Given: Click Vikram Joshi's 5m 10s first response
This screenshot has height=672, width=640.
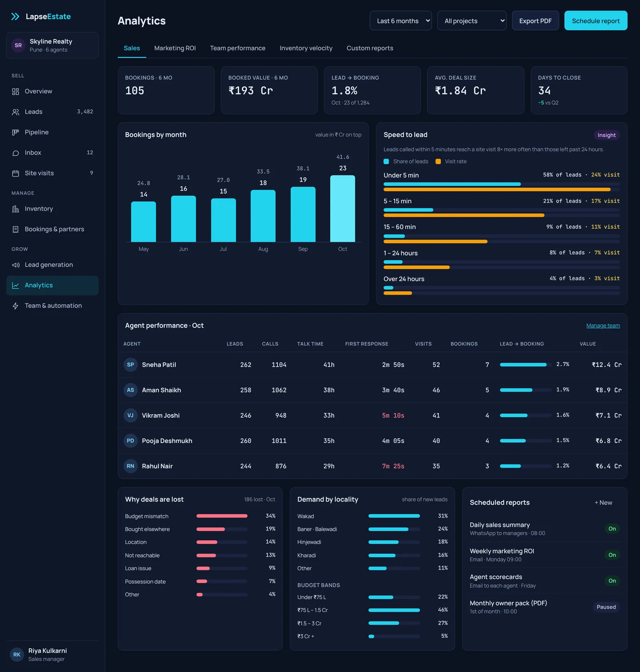Looking at the screenshot, I should coord(393,415).
